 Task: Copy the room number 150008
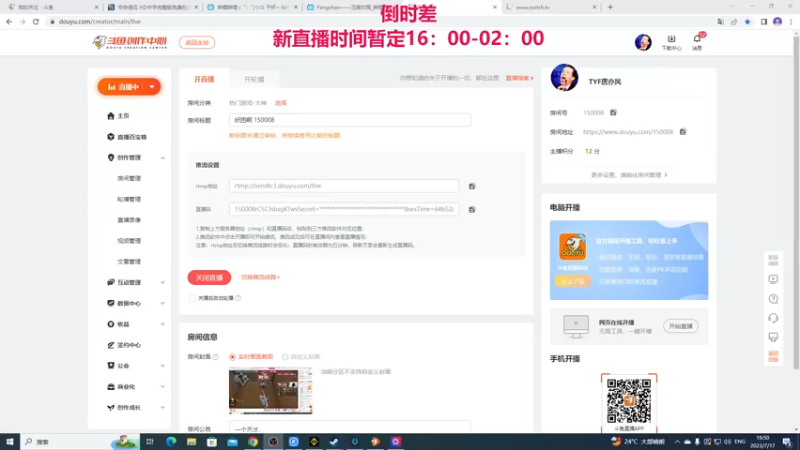click(x=613, y=112)
